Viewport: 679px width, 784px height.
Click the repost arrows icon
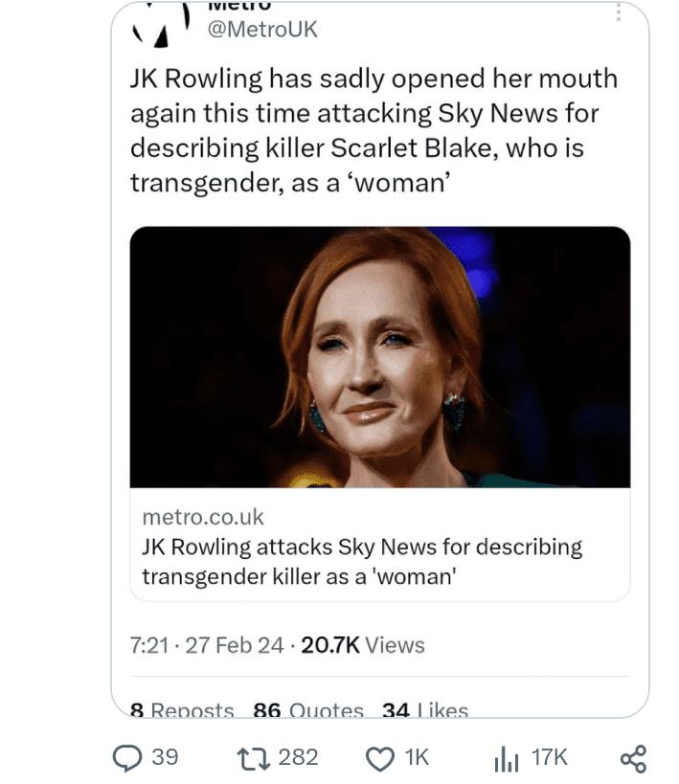coord(254,758)
